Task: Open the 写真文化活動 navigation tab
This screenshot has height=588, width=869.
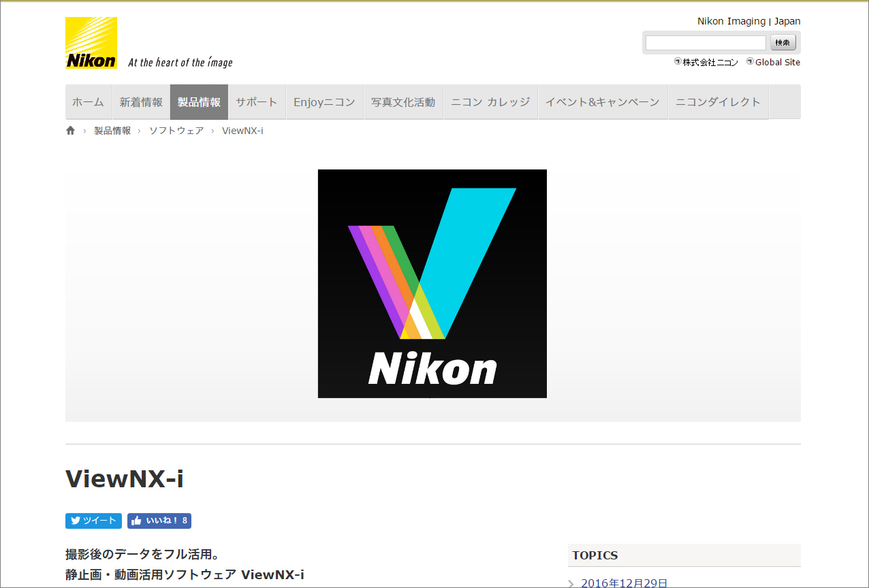Action: point(403,102)
